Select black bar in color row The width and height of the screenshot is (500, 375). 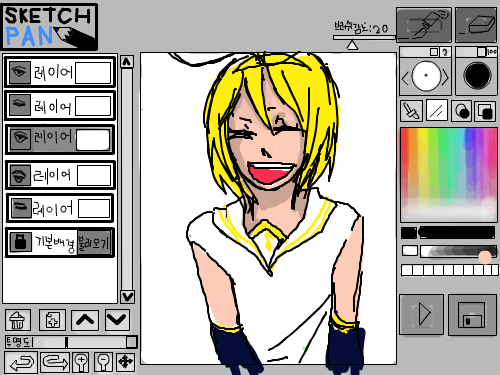pyautogui.click(x=457, y=233)
